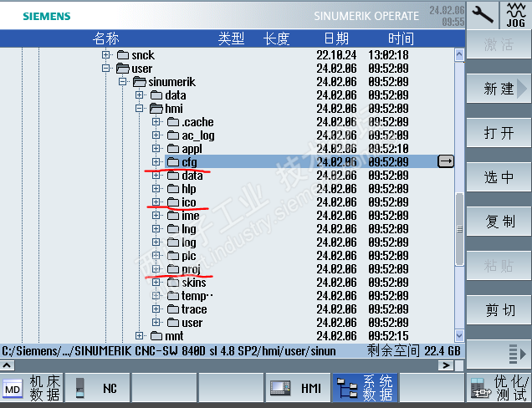The height and width of the screenshot is (408, 532).
Task: Click the .cache folder icon
Action: 173,122
